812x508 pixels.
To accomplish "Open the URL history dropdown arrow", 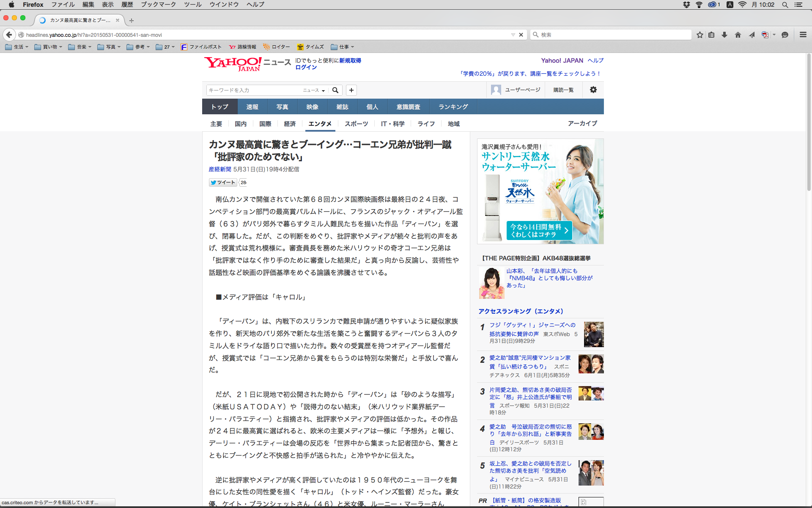I will point(513,35).
